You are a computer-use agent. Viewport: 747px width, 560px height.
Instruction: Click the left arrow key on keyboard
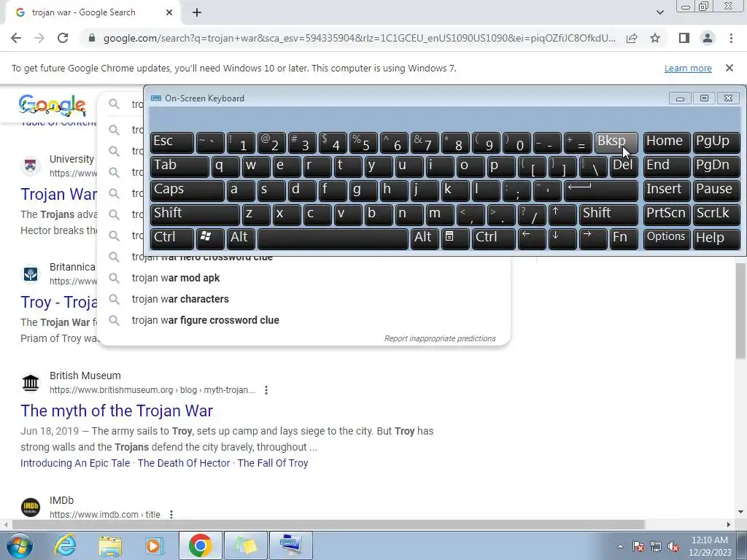click(532, 238)
